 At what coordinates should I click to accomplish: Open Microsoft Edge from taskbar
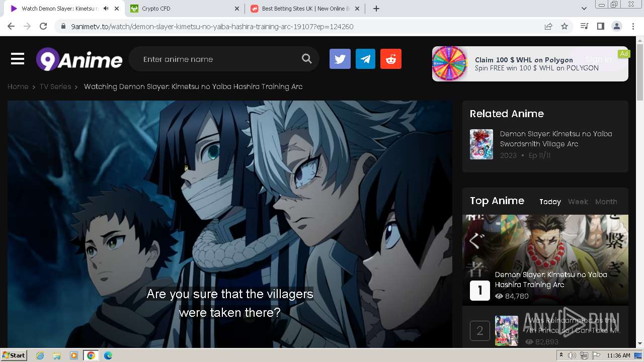[108, 355]
